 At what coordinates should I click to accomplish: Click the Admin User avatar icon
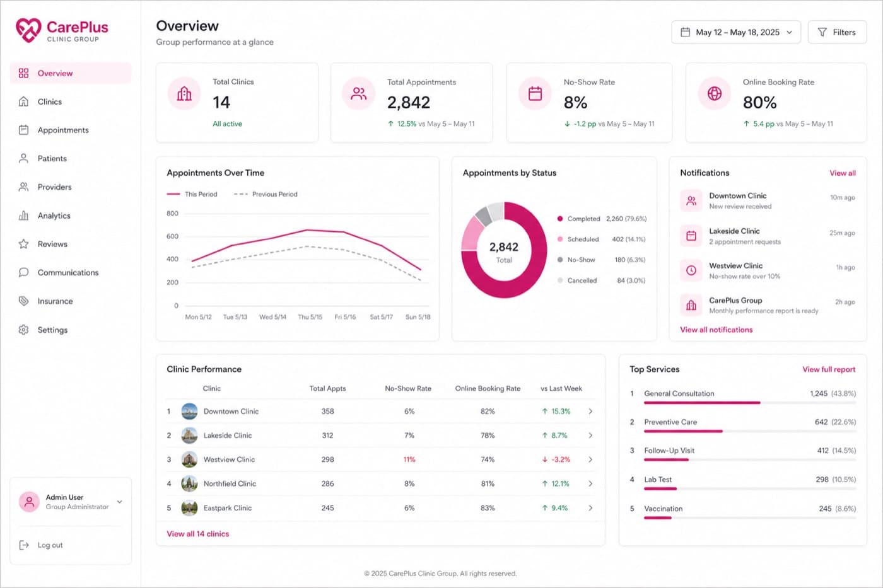tap(28, 502)
